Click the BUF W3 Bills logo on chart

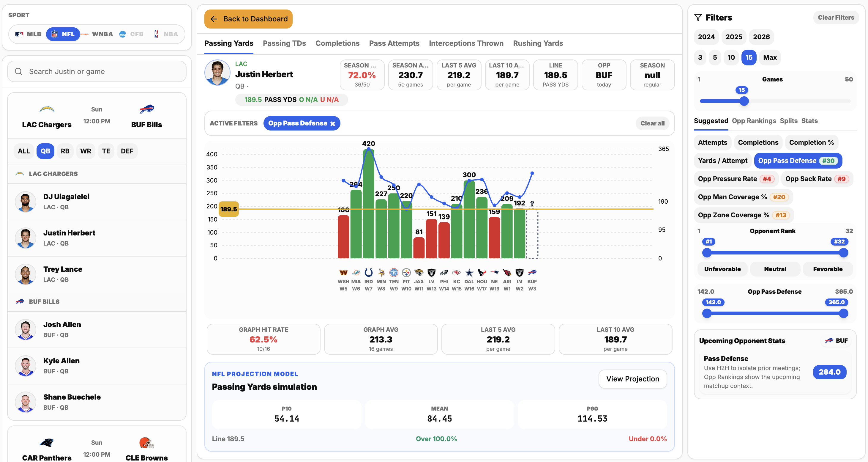(x=532, y=273)
